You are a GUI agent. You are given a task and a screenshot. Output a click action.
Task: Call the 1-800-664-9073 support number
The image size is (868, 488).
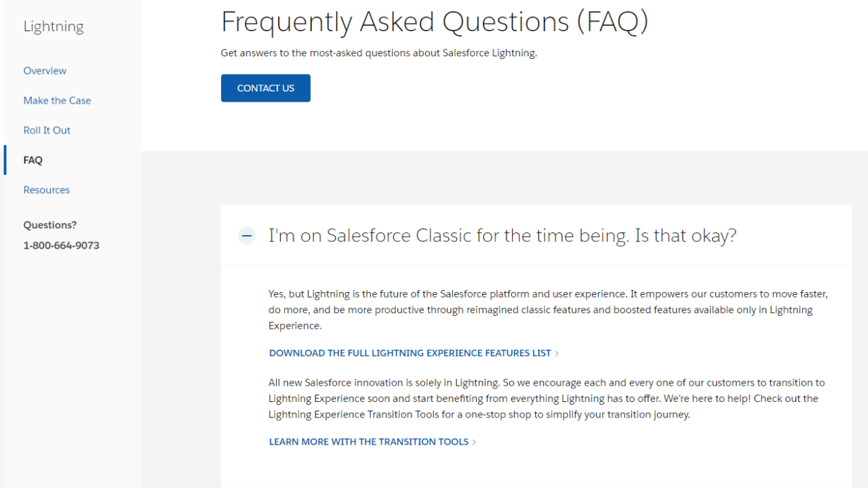tap(61, 245)
